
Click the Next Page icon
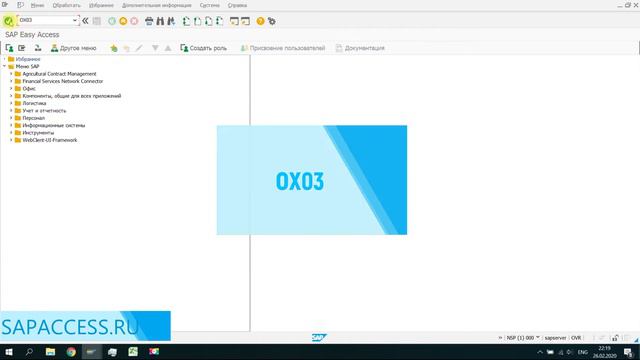(x=209, y=21)
